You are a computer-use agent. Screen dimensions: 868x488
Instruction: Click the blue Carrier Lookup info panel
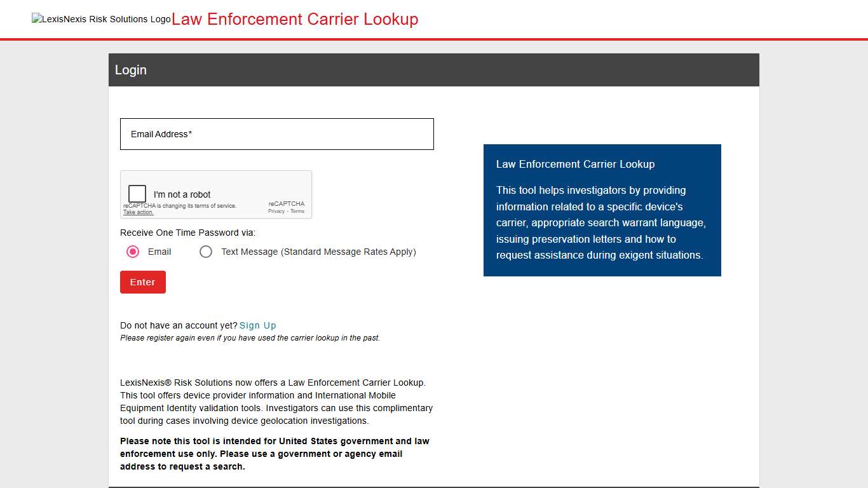[602, 210]
